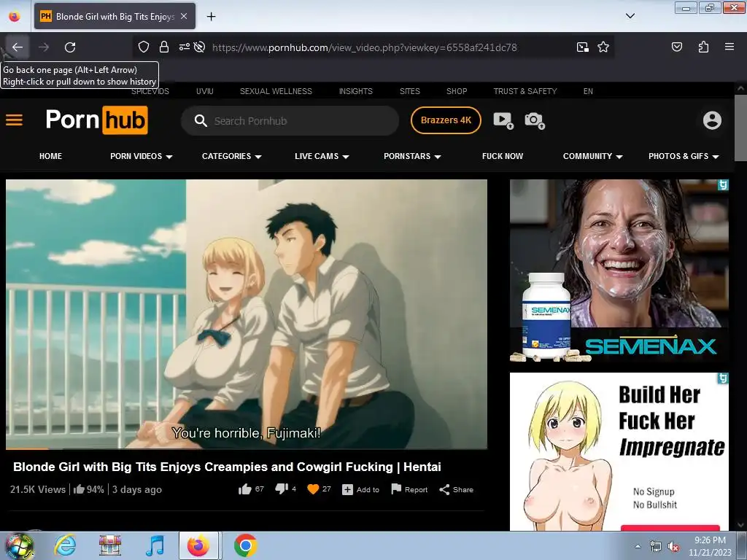747x560 pixels.
Task: Click the Brazzers 4K button
Action: coord(446,120)
